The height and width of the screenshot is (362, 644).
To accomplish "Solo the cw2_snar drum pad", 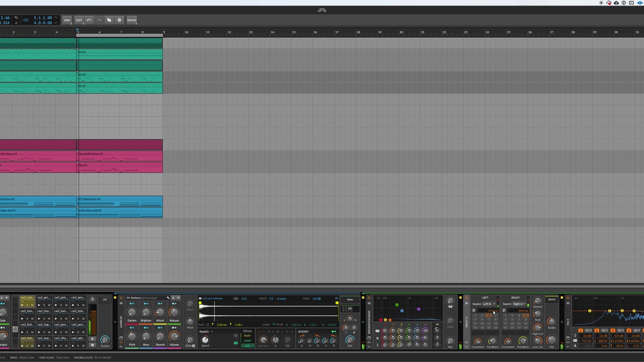I will pyautogui.click(x=44, y=346).
